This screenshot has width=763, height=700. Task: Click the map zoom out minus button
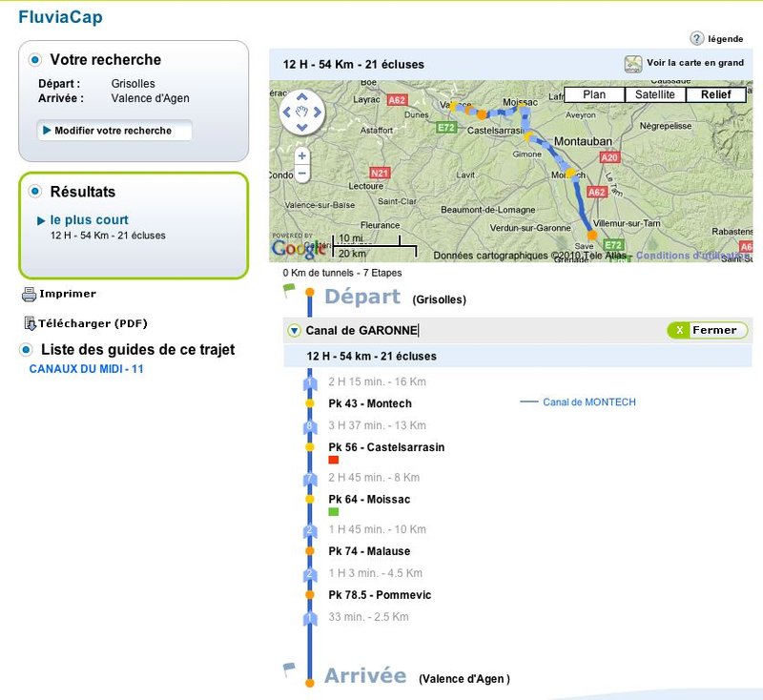point(301,174)
